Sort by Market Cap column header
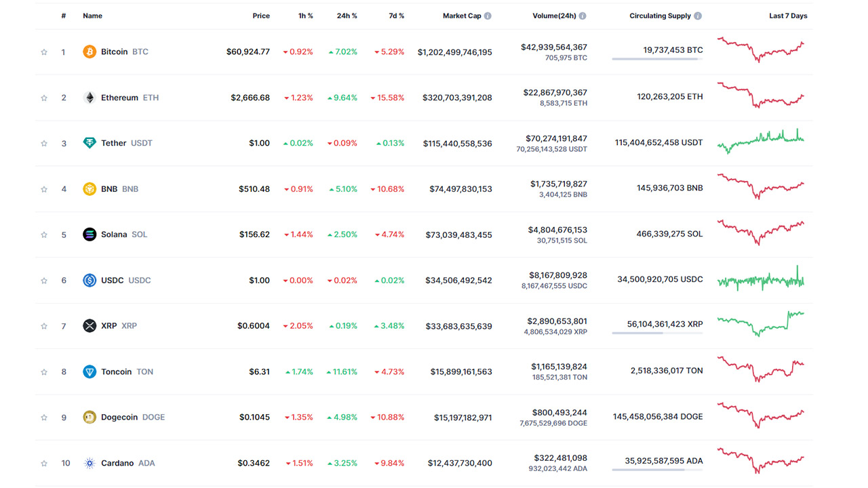The image size is (868, 488). click(462, 16)
